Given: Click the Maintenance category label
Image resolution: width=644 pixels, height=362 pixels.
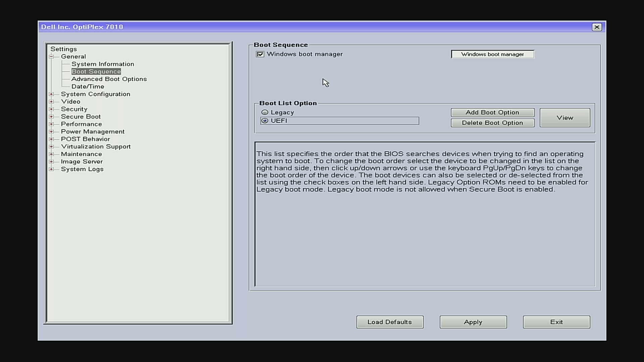Looking at the screenshot, I should tap(81, 154).
